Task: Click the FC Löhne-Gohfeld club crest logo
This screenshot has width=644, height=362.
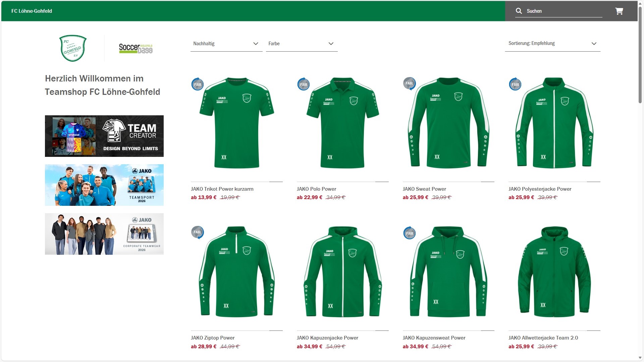Action: [x=73, y=48]
